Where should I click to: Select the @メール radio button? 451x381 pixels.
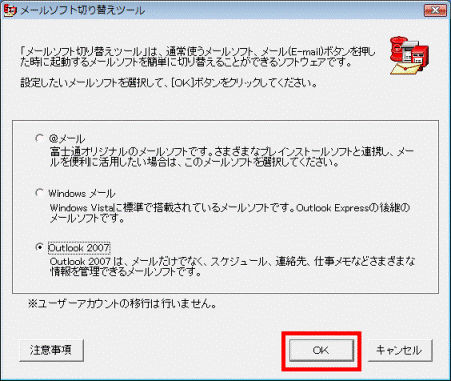coord(39,138)
